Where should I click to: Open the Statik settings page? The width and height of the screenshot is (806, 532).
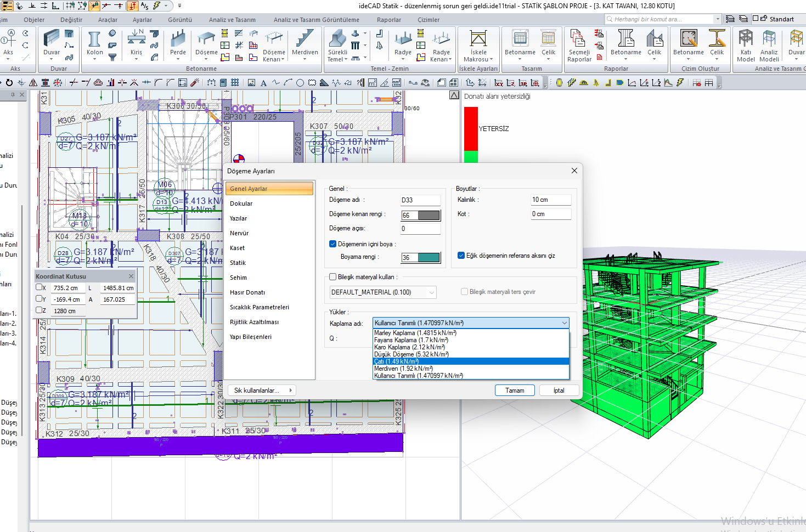click(x=238, y=263)
